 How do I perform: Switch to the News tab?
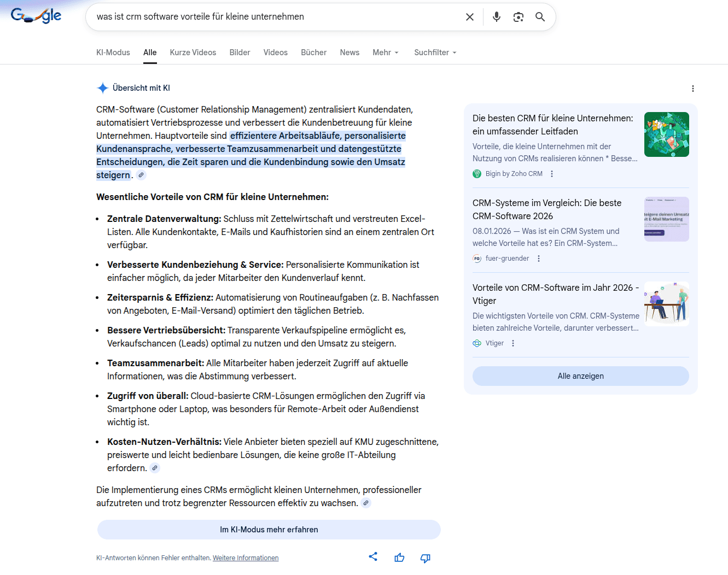pos(350,52)
